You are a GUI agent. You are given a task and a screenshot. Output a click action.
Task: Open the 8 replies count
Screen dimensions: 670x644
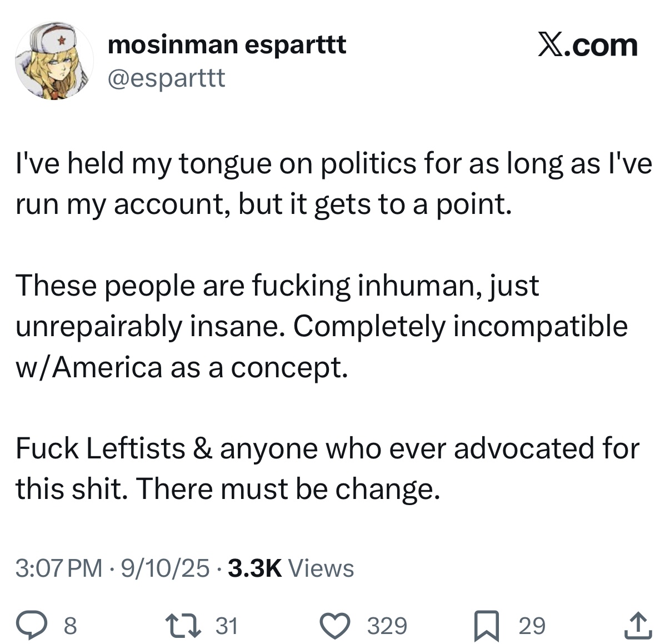(x=70, y=626)
